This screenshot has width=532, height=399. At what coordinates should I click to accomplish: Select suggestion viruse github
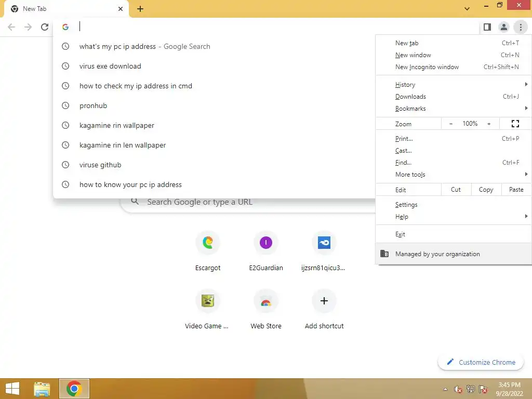tap(214, 165)
